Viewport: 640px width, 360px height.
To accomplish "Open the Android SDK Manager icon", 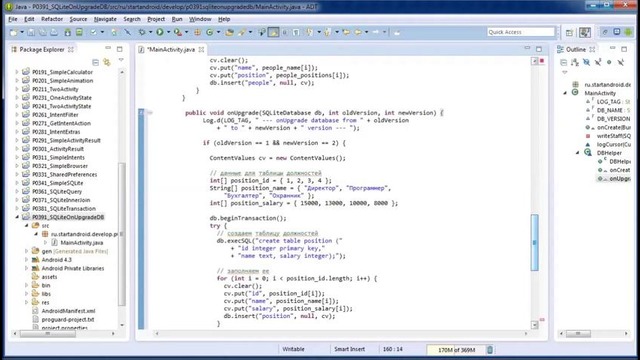I will tap(68, 32).
